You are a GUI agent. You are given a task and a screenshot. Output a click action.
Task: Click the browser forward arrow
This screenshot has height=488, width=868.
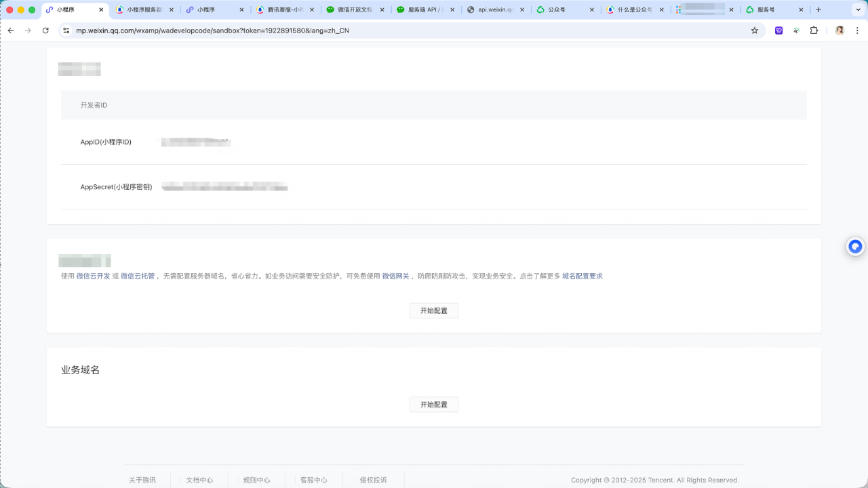(28, 30)
